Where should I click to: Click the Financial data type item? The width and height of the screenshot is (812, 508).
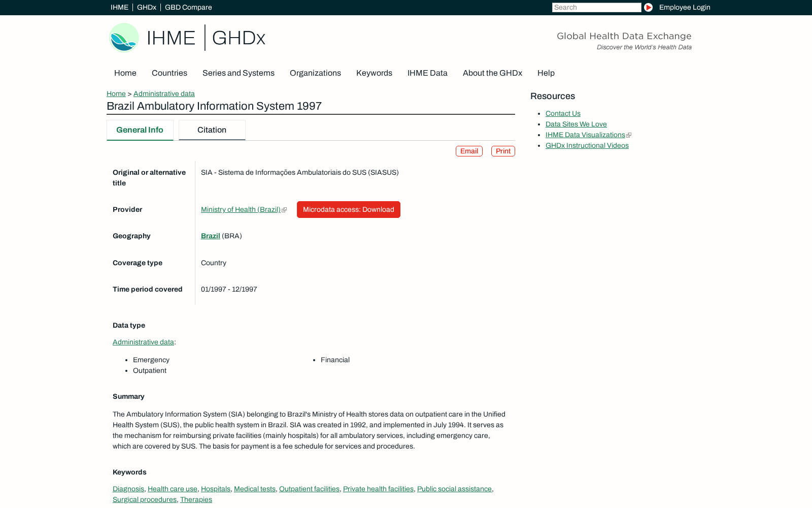[x=335, y=360]
